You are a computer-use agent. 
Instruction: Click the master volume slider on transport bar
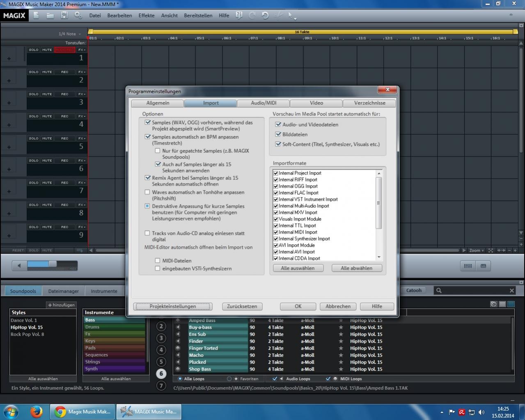[x=52, y=264]
